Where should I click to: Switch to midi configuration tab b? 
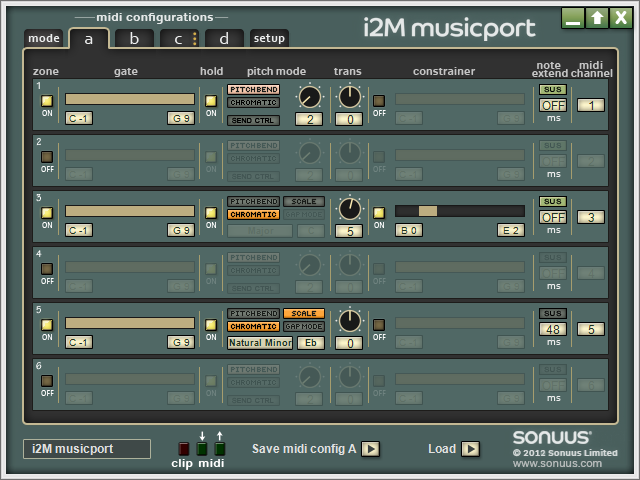(134, 39)
